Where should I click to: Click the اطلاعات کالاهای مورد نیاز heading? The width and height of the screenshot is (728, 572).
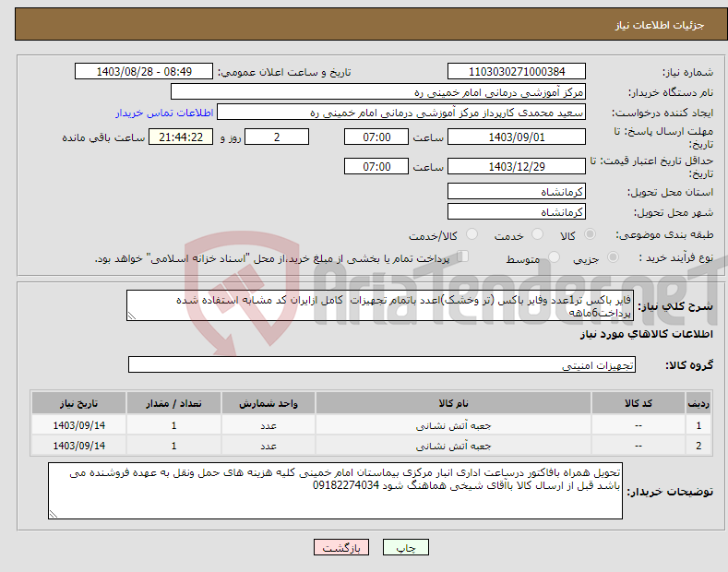pos(646,334)
